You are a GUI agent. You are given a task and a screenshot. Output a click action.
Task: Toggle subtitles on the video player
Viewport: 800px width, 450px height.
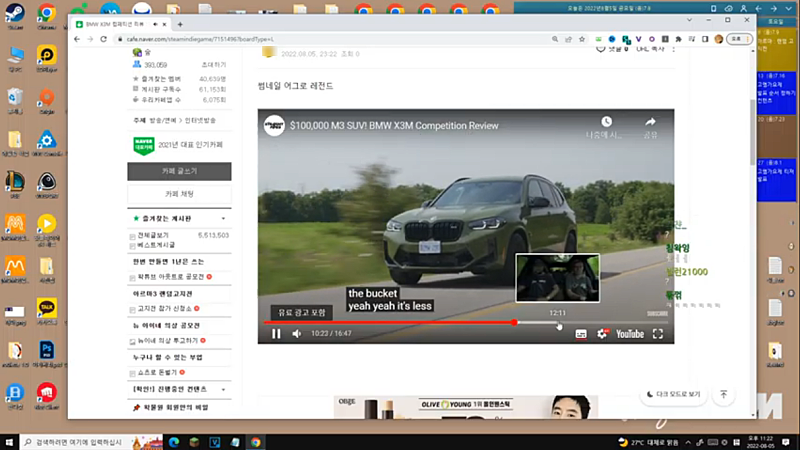(x=580, y=334)
